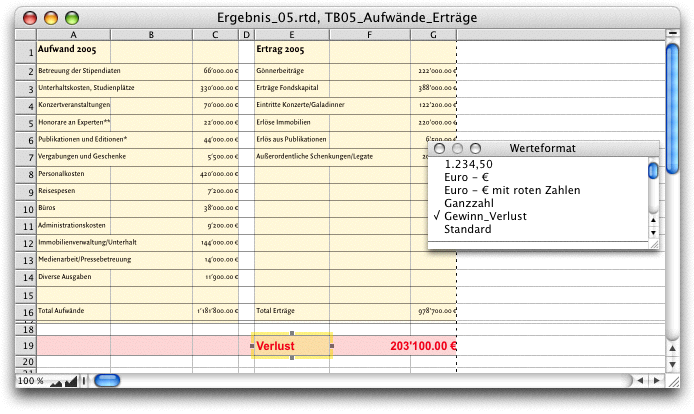Click the horizontal scroll left arrow
Viewport: 694px width, 414px height.
pos(639,380)
